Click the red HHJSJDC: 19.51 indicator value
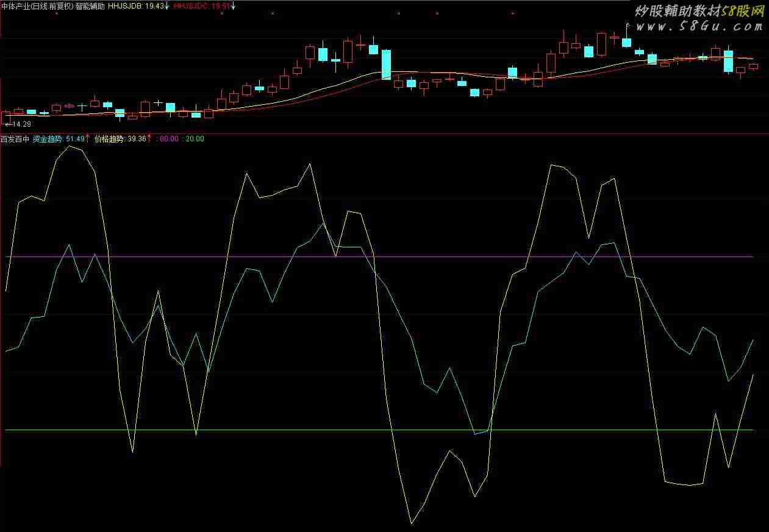Viewport: 769px width, 532px height. 202,6
